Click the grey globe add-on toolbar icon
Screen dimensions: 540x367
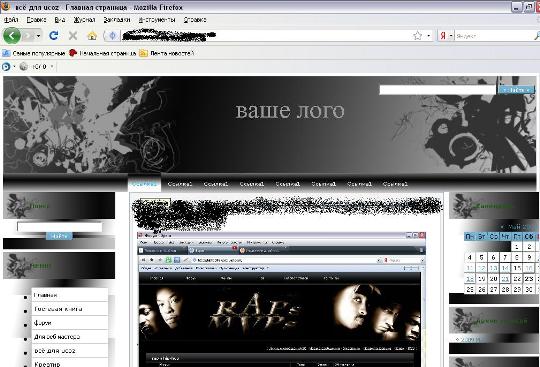23,66
